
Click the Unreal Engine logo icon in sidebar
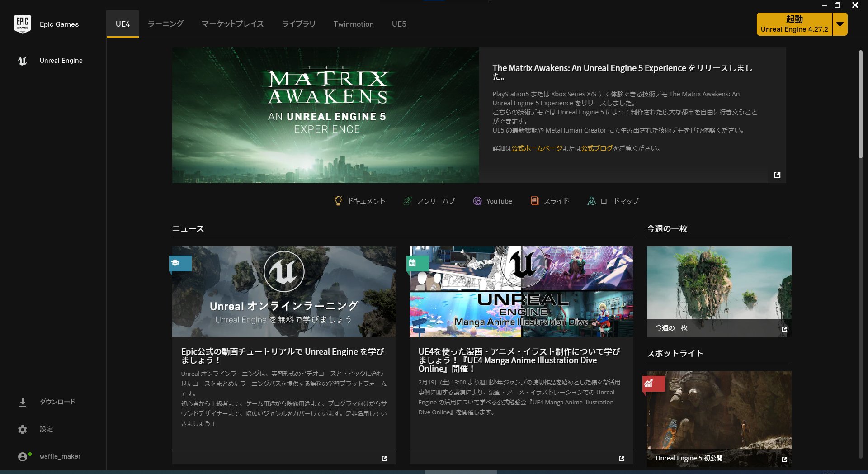tap(23, 61)
